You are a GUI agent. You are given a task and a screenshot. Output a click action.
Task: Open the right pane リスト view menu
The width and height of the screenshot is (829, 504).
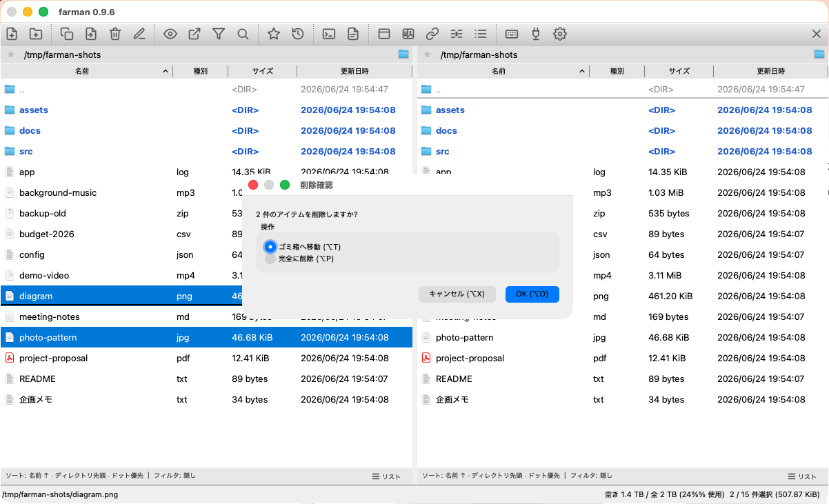(803, 476)
